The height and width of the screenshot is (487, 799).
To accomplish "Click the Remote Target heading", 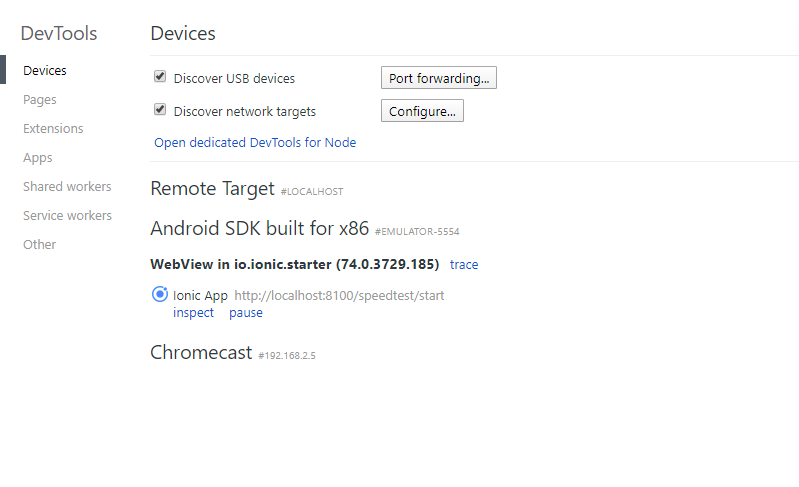I will [212, 188].
